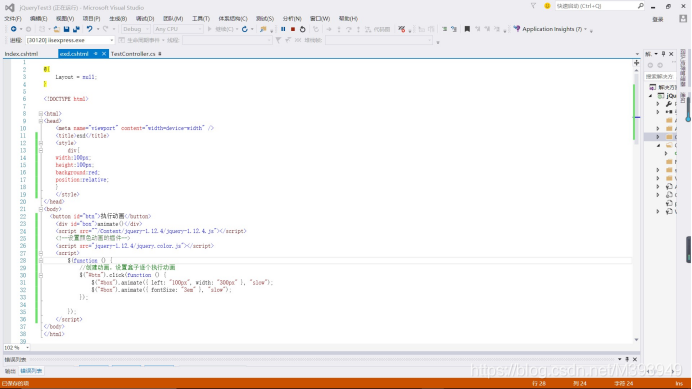Click the Navigate Backward arrow icon
Viewport: 692px width, 389px height.
tap(14, 29)
